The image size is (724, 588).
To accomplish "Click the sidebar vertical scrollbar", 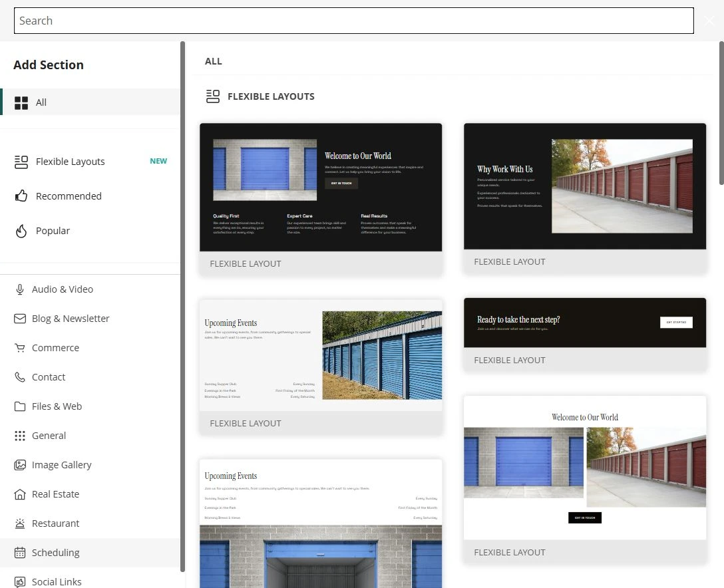I will point(182,307).
